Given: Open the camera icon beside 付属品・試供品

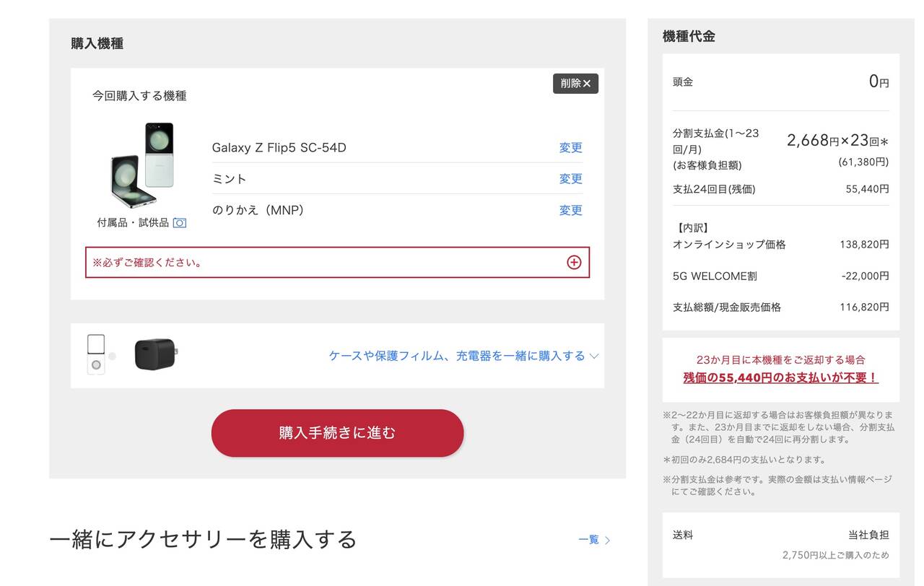Looking at the screenshot, I should (x=180, y=223).
